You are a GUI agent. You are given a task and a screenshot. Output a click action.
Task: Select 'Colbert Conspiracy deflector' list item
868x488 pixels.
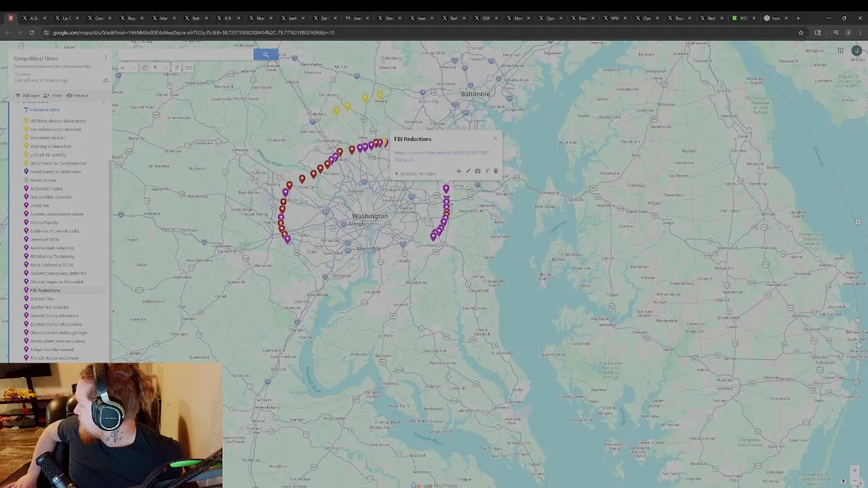[x=58, y=273]
